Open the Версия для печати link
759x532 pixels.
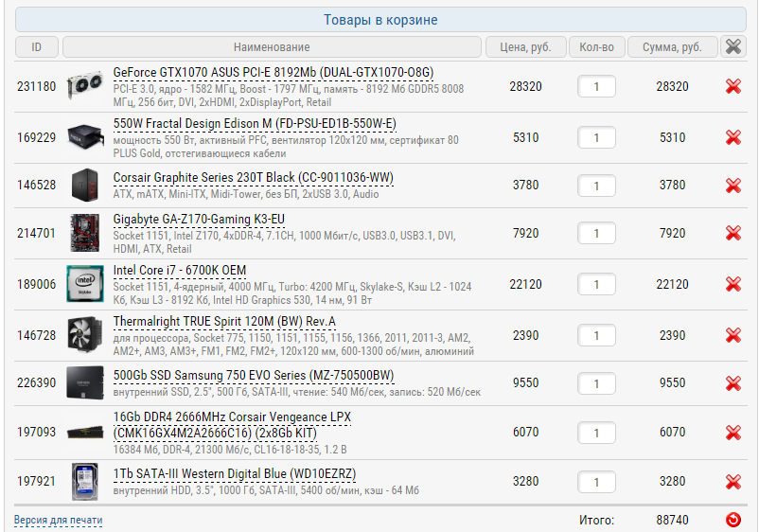(x=58, y=521)
